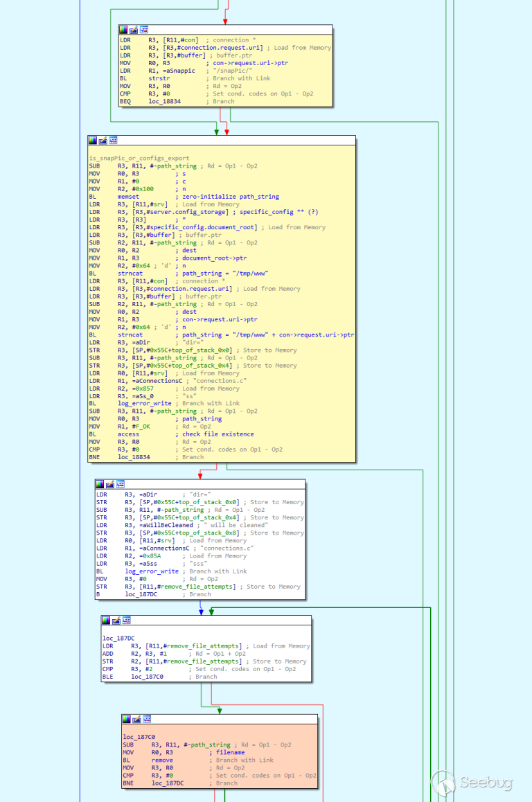Click loc_187C0 in the BLE instruction

coord(147,677)
